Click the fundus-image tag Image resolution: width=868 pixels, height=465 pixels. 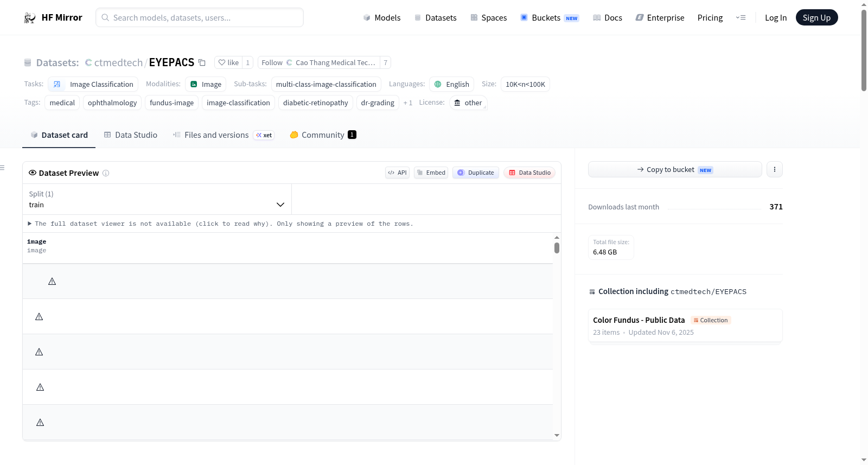[x=171, y=103]
